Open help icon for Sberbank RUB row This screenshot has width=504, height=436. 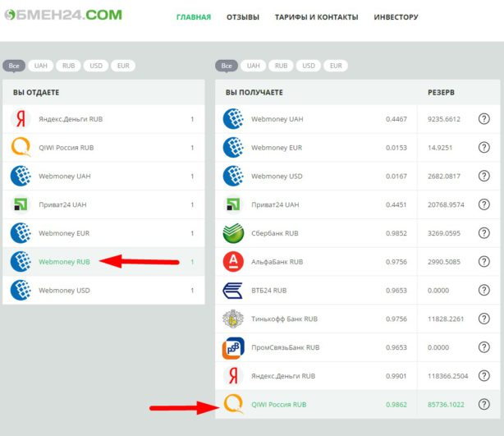[x=483, y=233]
